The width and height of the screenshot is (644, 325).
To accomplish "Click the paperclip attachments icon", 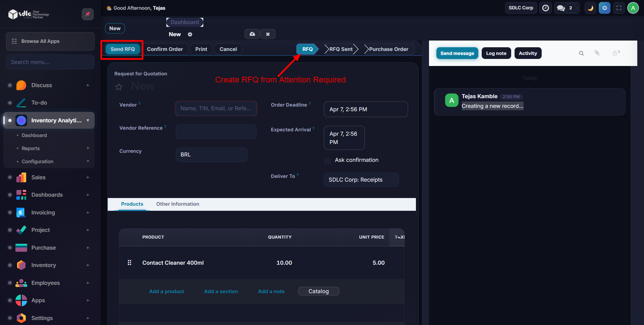I will [597, 53].
